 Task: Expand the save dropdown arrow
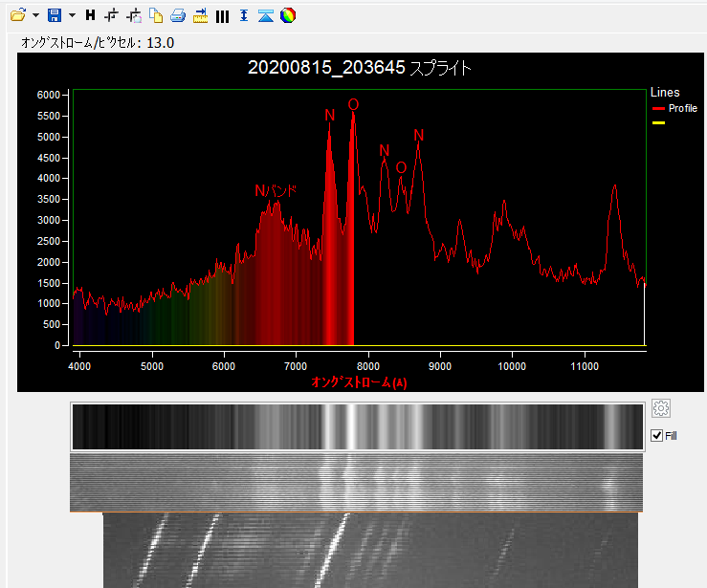click(x=72, y=15)
